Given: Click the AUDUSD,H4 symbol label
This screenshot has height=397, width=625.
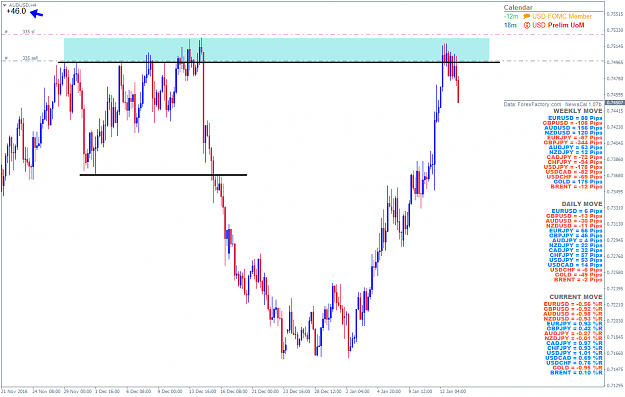Looking at the screenshot, I should (x=22, y=5).
